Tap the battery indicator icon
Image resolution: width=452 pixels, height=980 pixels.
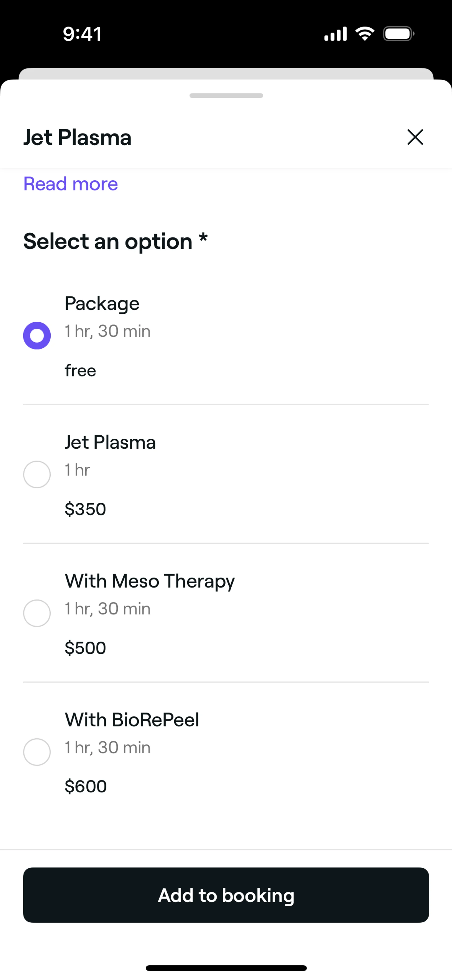coord(398,34)
